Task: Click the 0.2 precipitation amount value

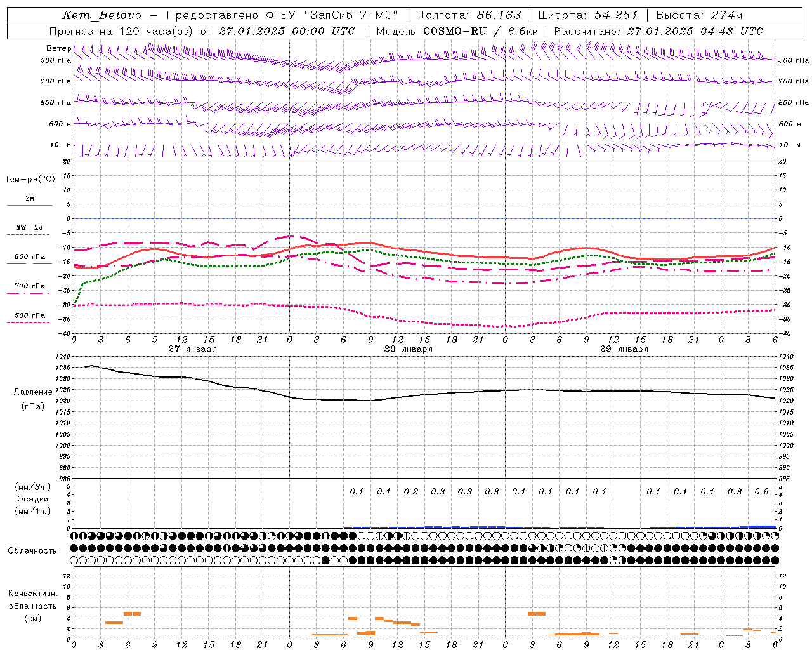Action: click(411, 491)
